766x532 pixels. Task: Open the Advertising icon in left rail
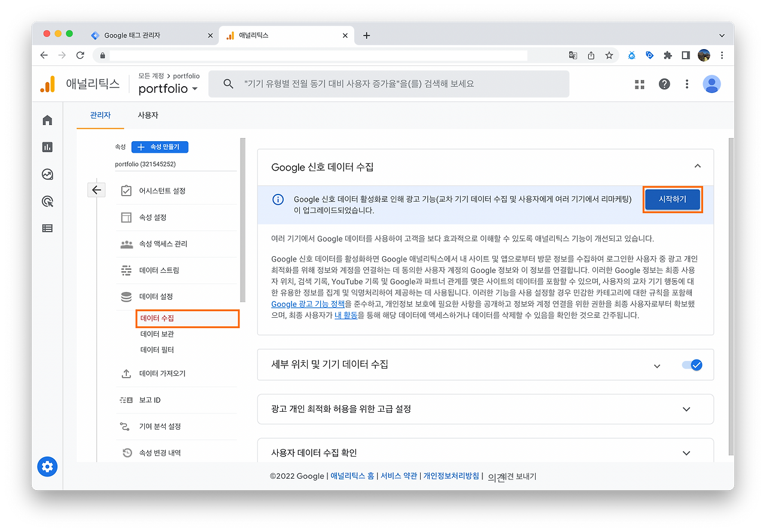tap(47, 201)
